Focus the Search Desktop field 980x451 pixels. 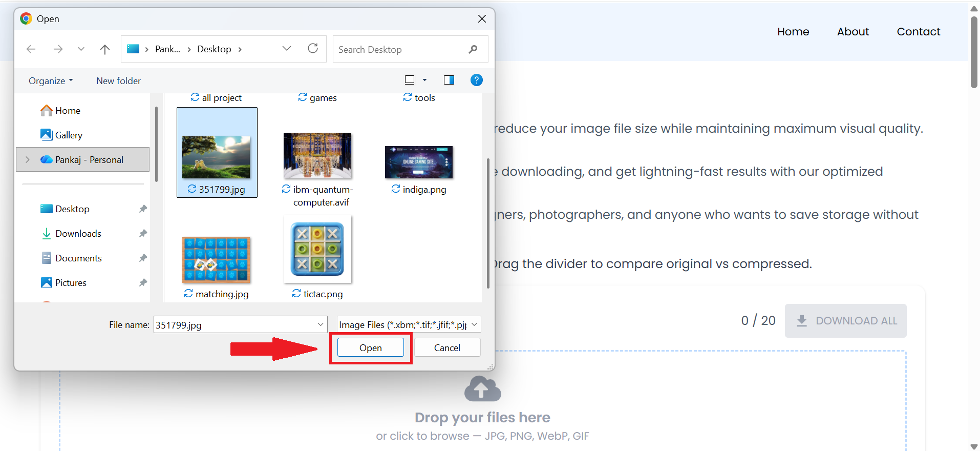click(410, 49)
